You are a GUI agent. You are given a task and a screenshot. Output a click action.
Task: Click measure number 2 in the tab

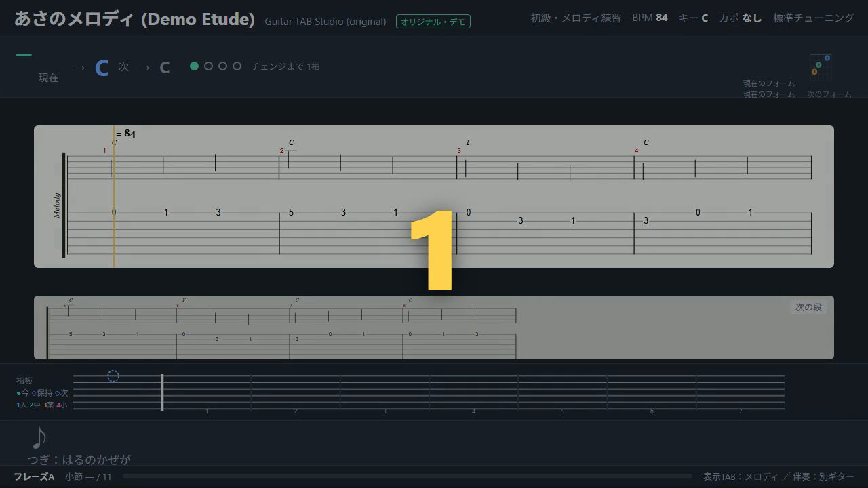(281, 151)
